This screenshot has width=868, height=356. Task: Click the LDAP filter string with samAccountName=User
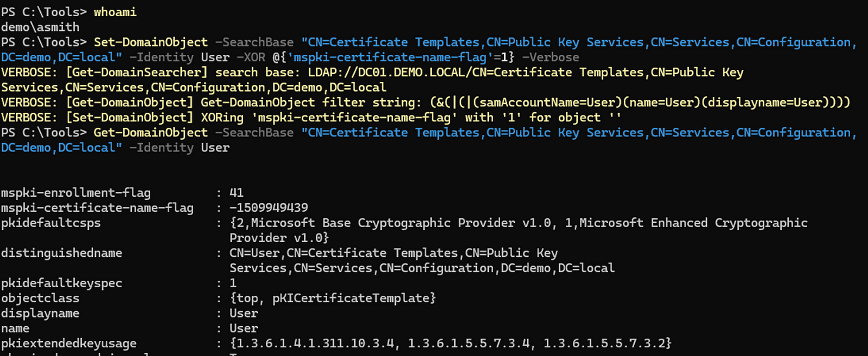point(640,102)
